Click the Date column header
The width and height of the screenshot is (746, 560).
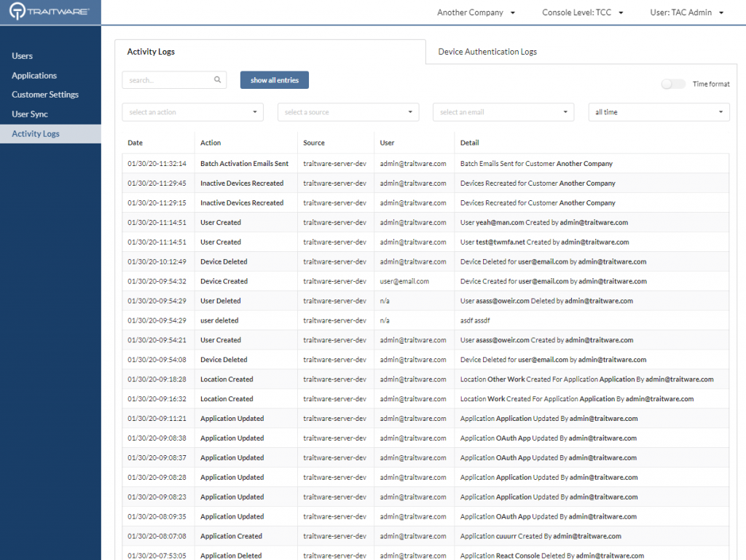pyautogui.click(x=135, y=143)
